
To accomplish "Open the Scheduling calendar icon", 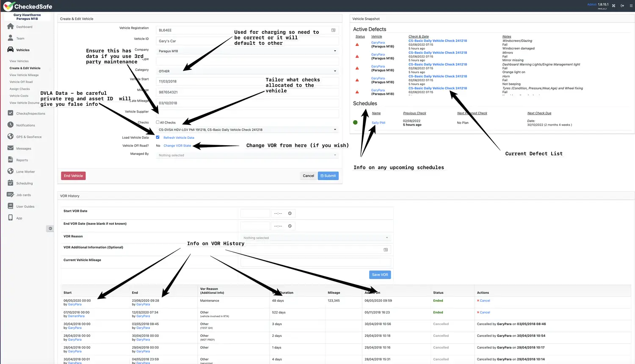I will 11,183.
